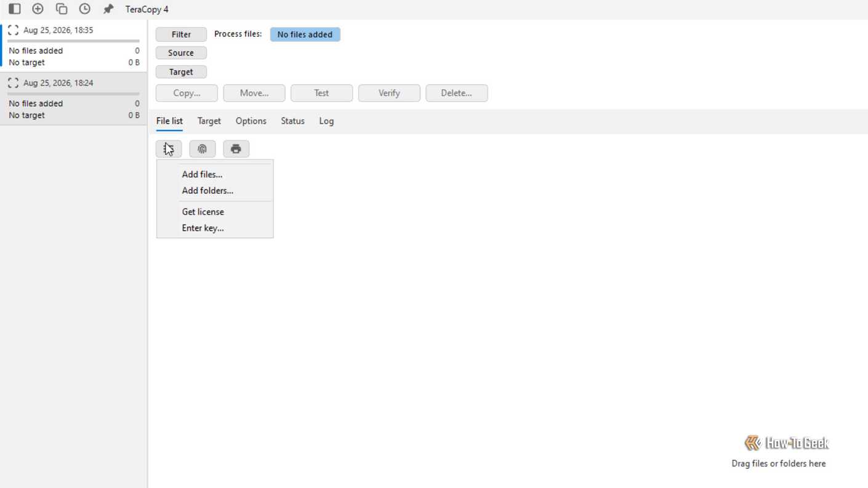Screen dimensions: 868x488
Task: Click the progress bar of the 18:35 job
Action: point(74,41)
